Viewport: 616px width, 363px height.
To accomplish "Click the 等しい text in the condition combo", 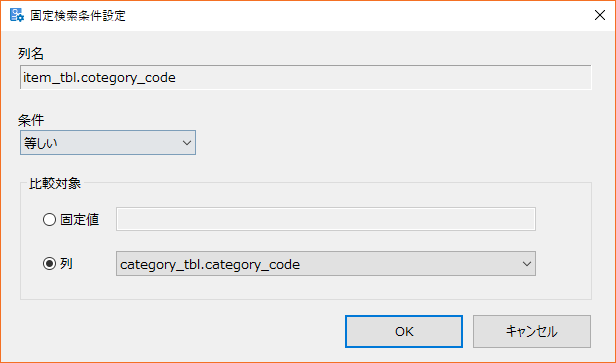I will pyautogui.click(x=41, y=143).
